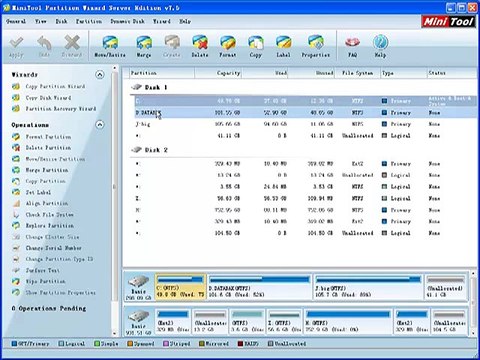Open the Disk menu
Viewport: 480px width, 360px height.
pyautogui.click(x=61, y=21)
